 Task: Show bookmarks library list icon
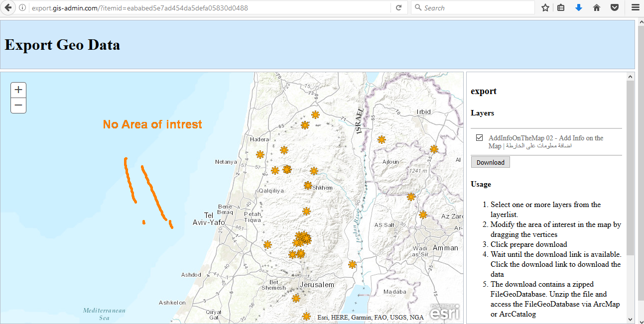tap(561, 8)
